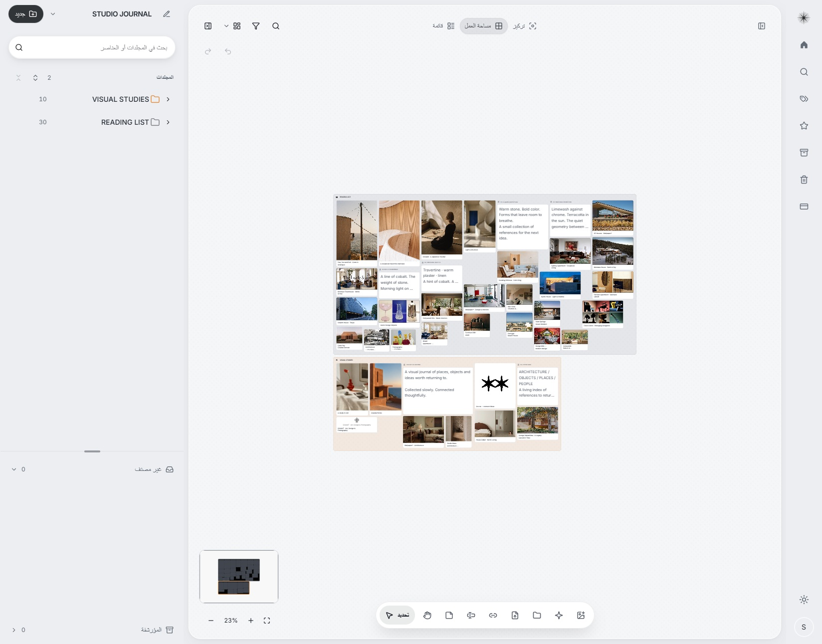822x644 pixels.
Task: Open dropdown arrow next to new button
Action: click(53, 14)
